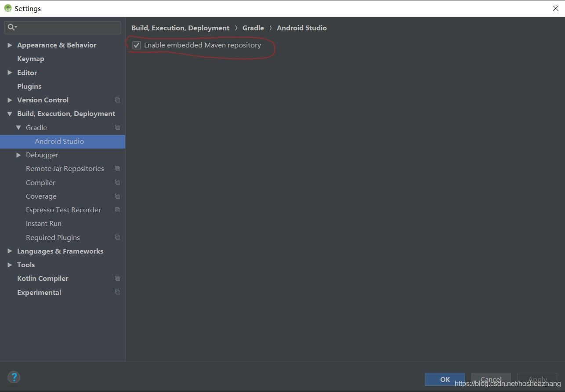Collapse the Gradle node arrow
The width and height of the screenshot is (565, 392).
pos(18,127)
